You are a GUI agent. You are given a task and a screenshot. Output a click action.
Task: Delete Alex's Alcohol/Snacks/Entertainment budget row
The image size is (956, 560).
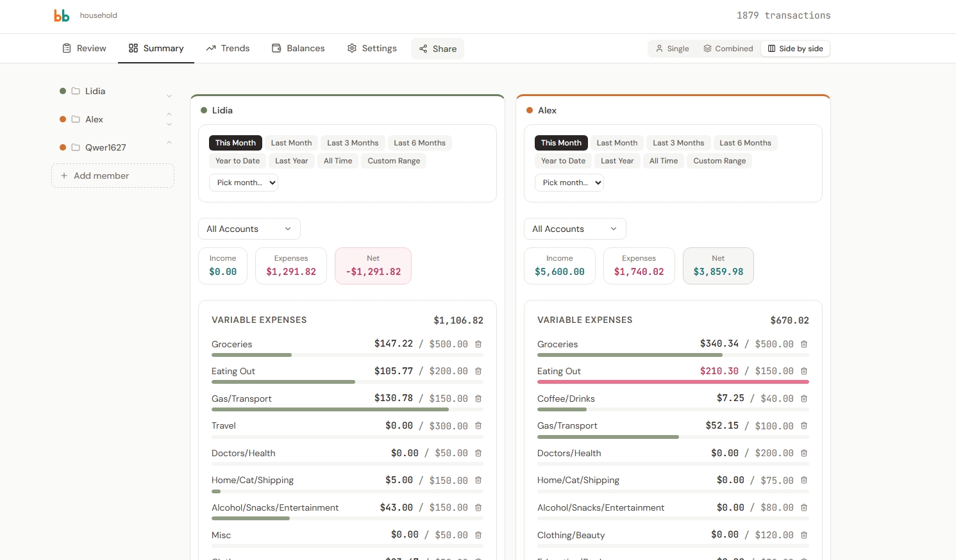(x=804, y=507)
